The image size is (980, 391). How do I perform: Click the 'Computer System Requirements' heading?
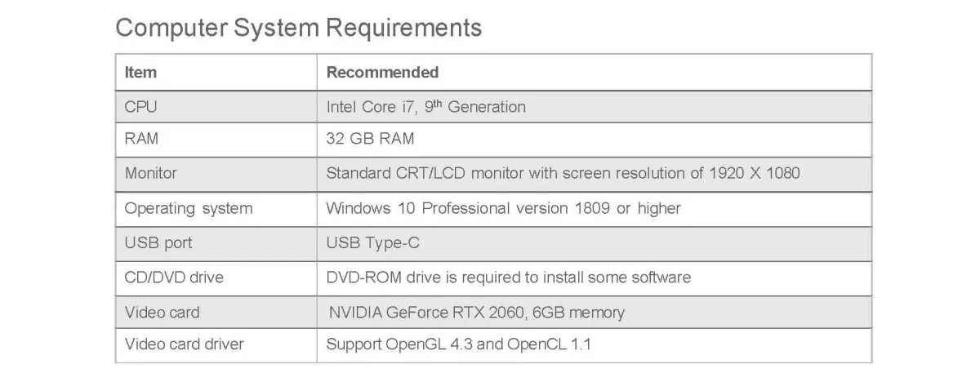[299, 28]
